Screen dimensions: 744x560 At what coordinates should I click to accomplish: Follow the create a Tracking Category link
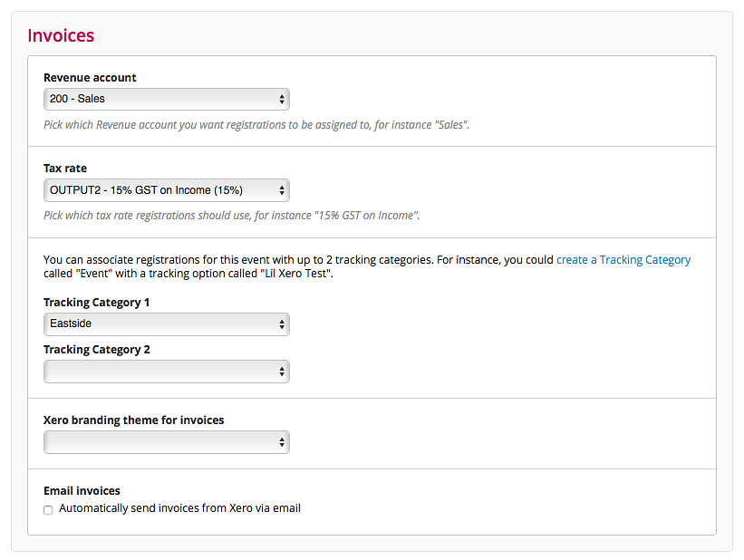pos(623,259)
